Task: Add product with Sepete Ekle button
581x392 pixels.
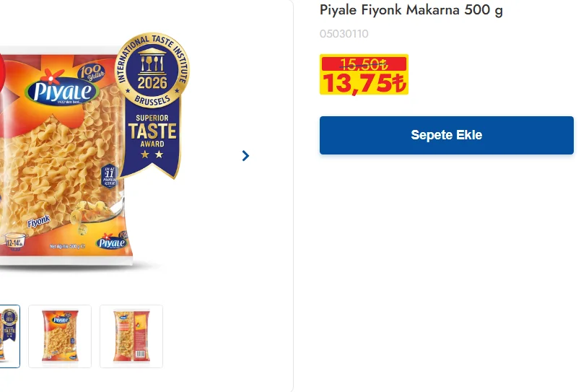Action: pyautogui.click(x=446, y=135)
